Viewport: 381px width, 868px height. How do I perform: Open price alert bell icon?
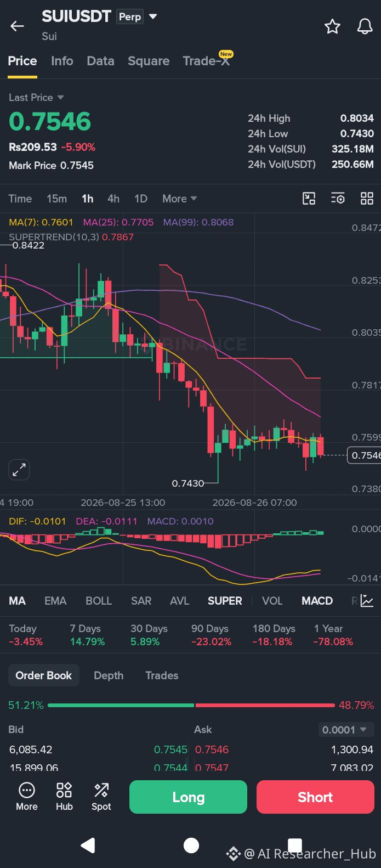click(365, 26)
